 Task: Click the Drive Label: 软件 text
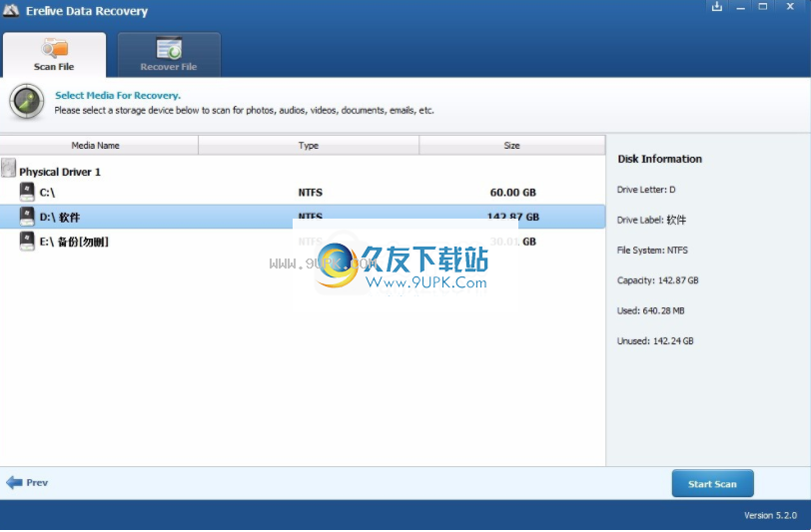click(651, 220)
